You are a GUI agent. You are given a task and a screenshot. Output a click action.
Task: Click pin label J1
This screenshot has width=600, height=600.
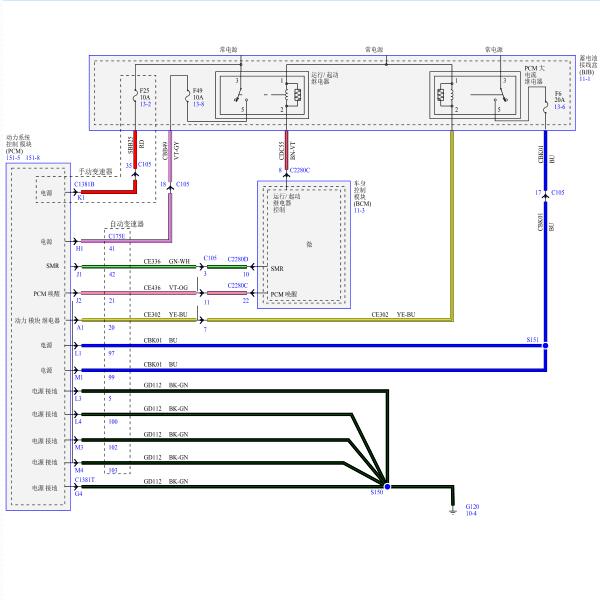click(x=79, y=274)
